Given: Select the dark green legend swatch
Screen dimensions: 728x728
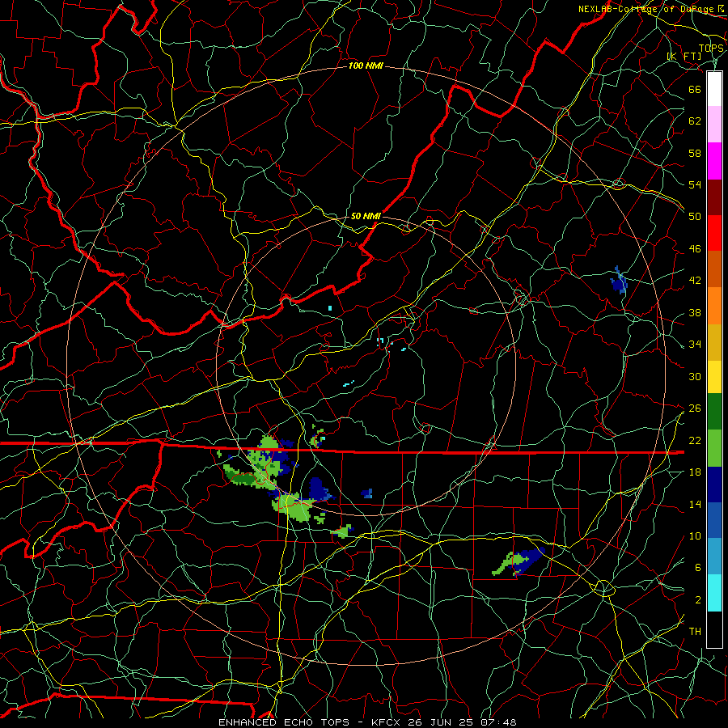Looking at the screenshot, I should pyautogui.click(x=714, y=412).
